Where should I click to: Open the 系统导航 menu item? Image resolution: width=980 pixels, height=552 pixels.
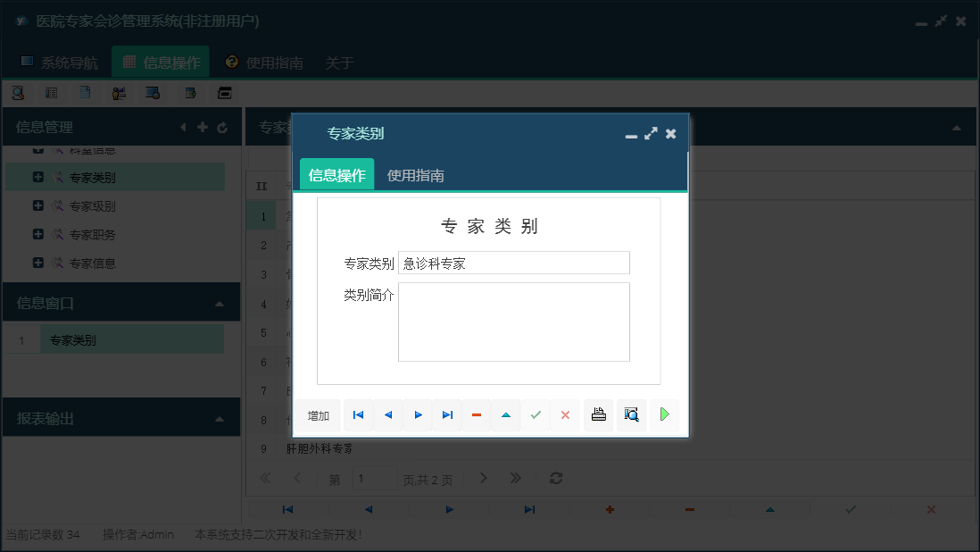click(x=62, y=63)
